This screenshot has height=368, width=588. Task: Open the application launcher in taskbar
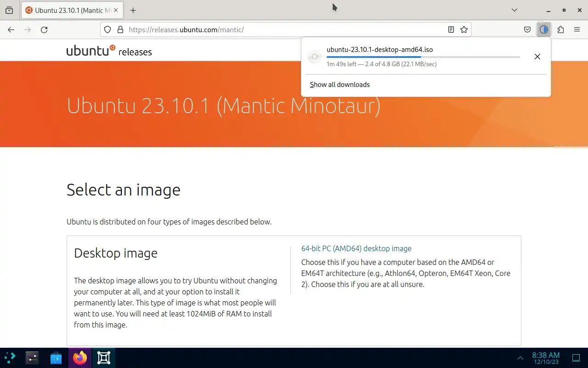click(x=10, y=358)
